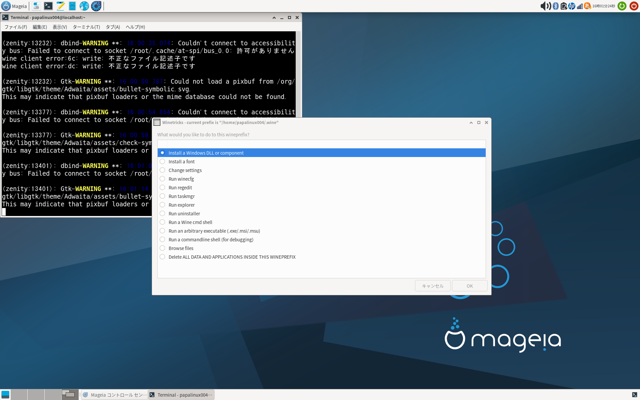Click the red shutdown icon in panel

[x=633, y=6]
